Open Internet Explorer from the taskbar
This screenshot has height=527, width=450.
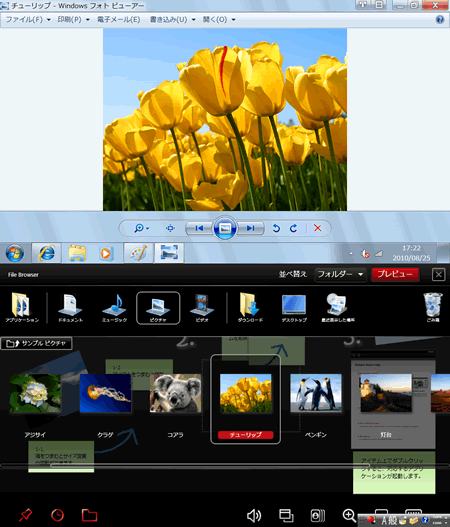(46, 253)
